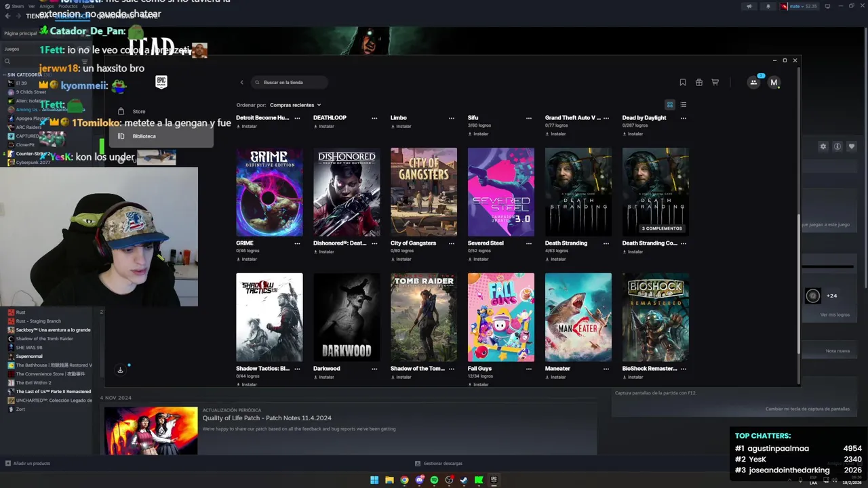Viewport: 868px width, 488px height.
Task: Switch library to list view
Action: pyautogui.click(x=683, y=105)
